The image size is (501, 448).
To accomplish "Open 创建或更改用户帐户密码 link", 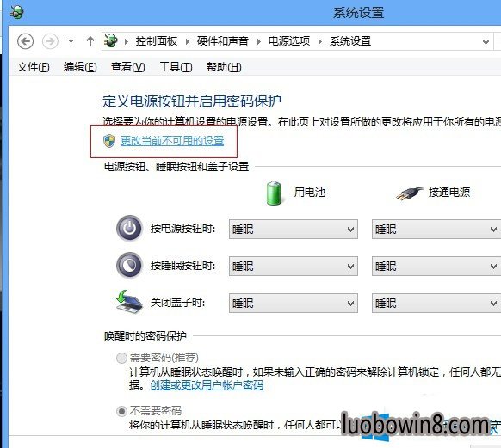I will pyautogui.click(x=207, y=385).
